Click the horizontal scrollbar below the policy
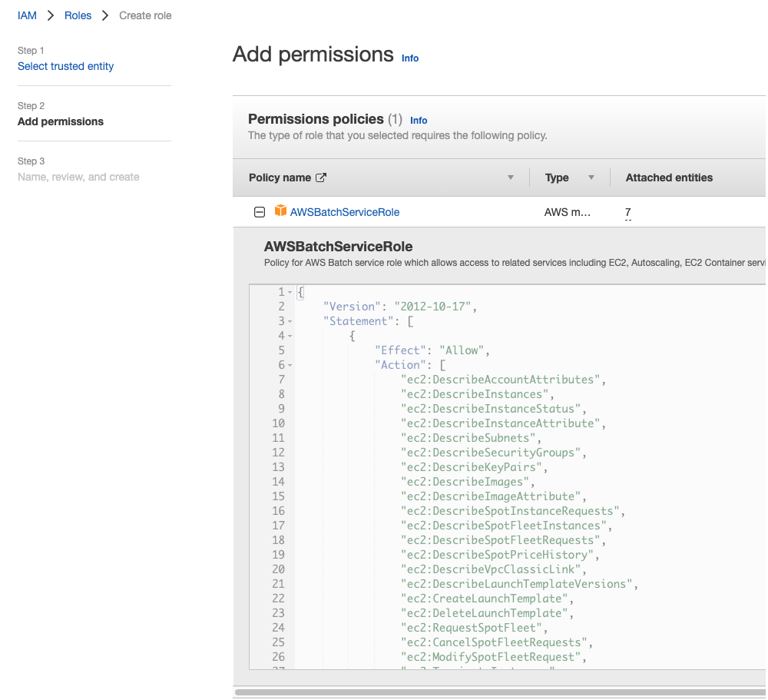This screenshot has height=700, width=768. 500,692
